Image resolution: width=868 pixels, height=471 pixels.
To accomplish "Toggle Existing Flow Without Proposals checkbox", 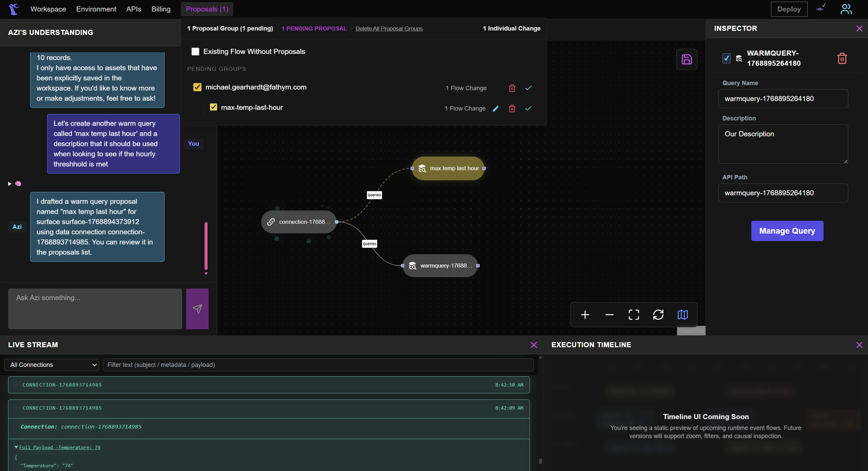I will click(195, 52).
